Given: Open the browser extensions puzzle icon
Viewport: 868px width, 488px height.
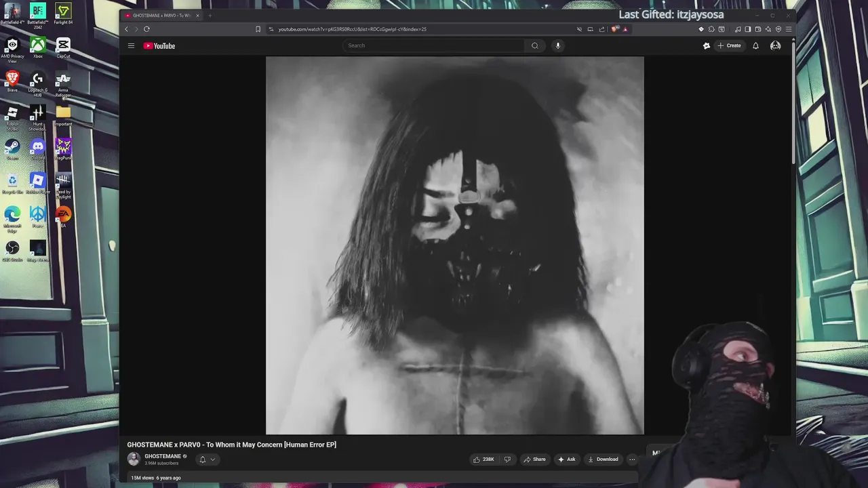Looking at the screenshot, I should click(x=711, y=29).
